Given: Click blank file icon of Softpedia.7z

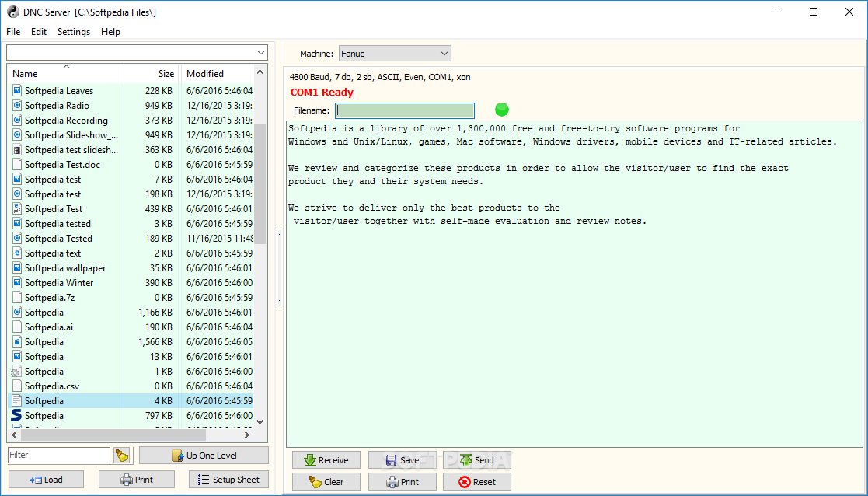Looking at the screenshot, I should tap(16, 297).
